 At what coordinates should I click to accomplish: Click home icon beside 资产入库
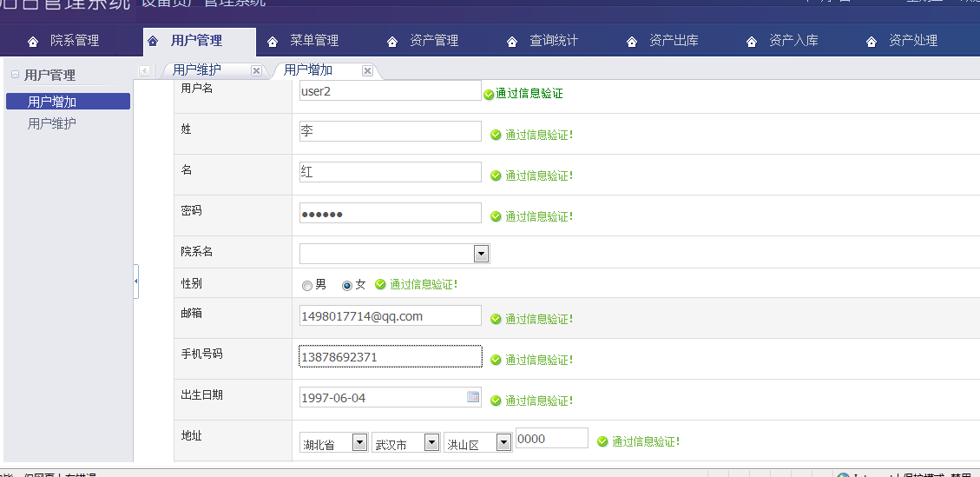pos(752,42)
